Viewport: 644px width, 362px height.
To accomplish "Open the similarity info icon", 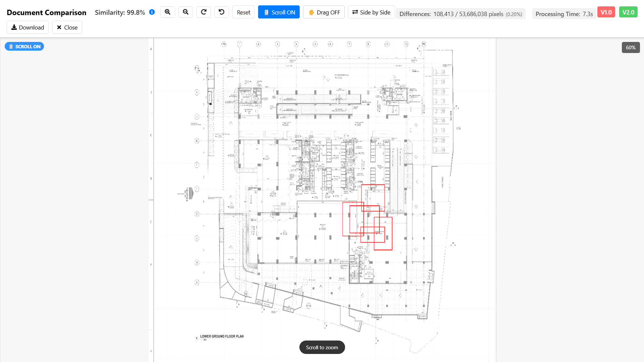I will 152,12.
